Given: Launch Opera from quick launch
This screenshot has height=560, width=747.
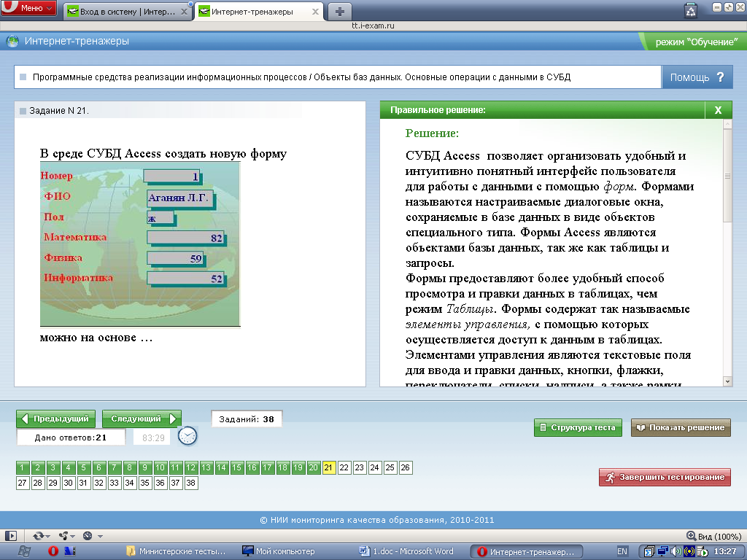Looking at the screenshot, I should [x=53, y=551].
